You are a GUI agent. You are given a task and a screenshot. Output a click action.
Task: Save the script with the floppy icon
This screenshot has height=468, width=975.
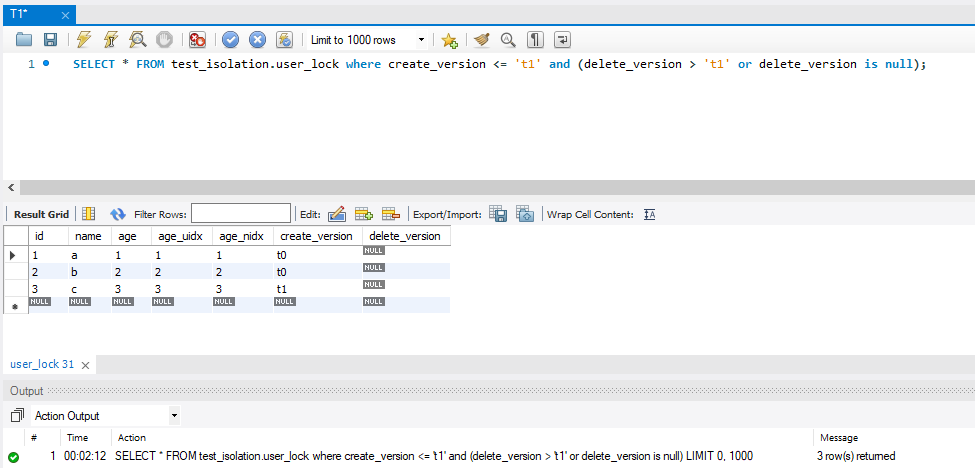[50, 40]
